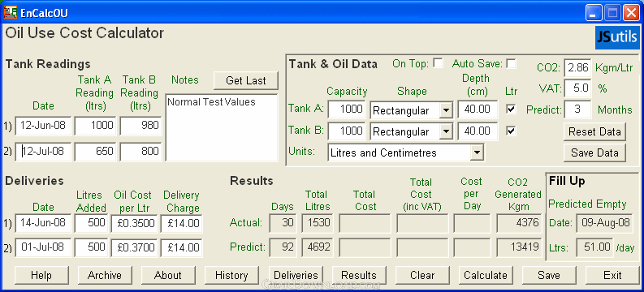This screenshot has height=292, width=644.
Task: Click into the Notes text area
Action: 222,127
